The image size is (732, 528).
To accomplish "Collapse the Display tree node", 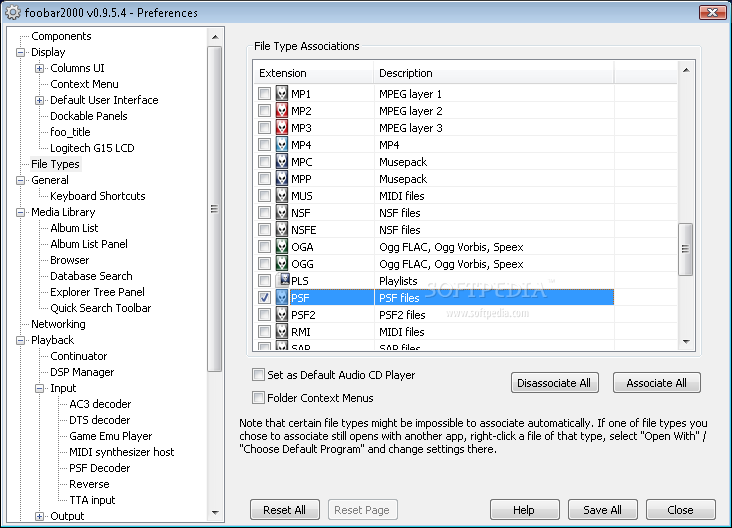I will 21,52.
